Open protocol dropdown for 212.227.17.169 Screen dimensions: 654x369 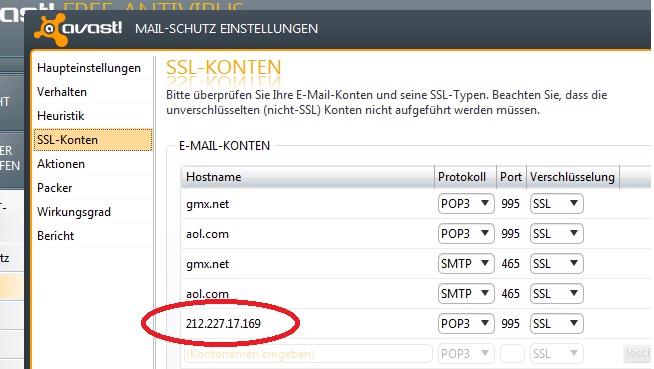[x=466, y=324]
